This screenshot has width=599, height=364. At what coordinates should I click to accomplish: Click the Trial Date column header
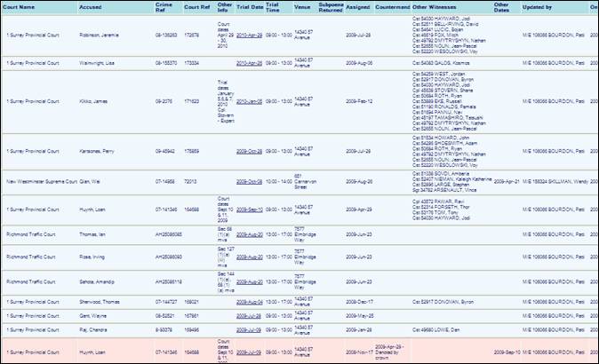[x=249, y=6]
